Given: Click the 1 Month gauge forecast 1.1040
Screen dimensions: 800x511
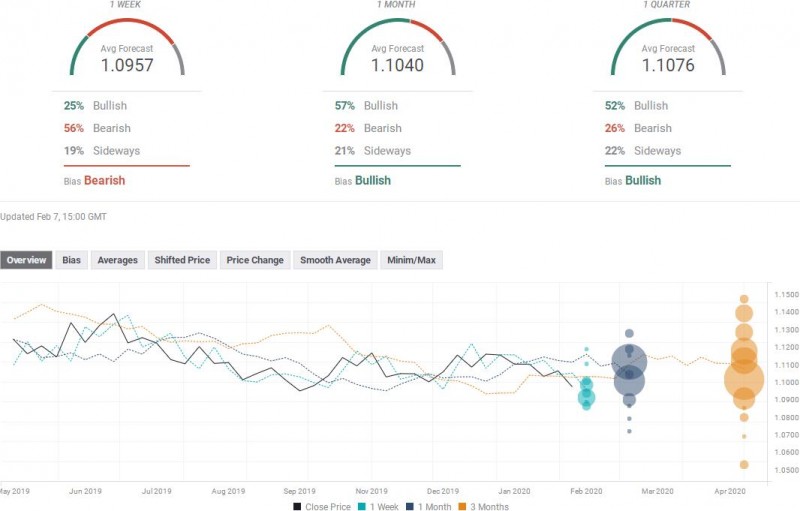Looking at the screenshot, I should point(397,65).
